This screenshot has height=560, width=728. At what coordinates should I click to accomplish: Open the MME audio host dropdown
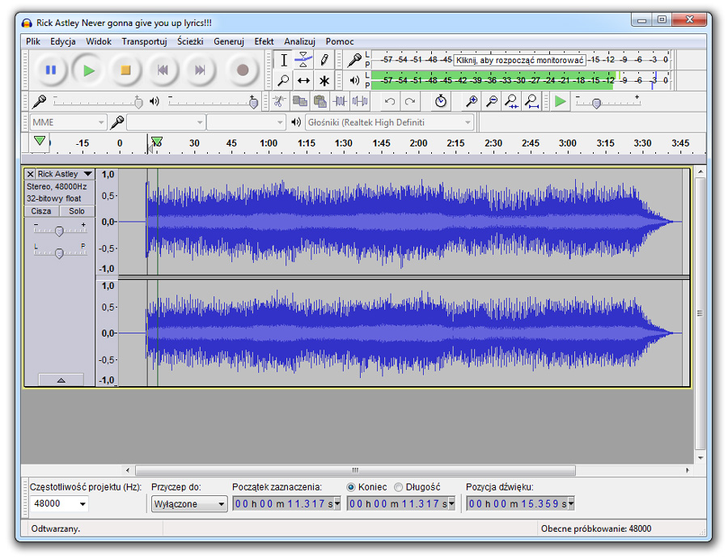pyautogui.click(x=68, y=122)
